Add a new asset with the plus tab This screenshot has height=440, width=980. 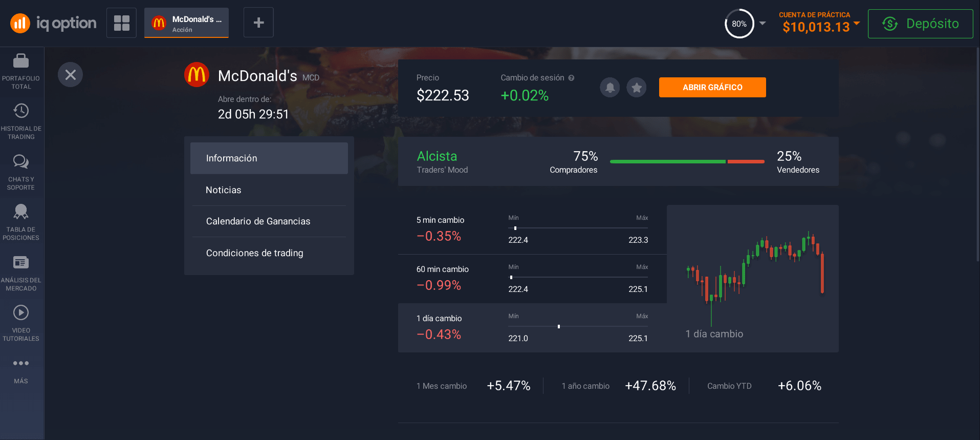pos(258,22)
